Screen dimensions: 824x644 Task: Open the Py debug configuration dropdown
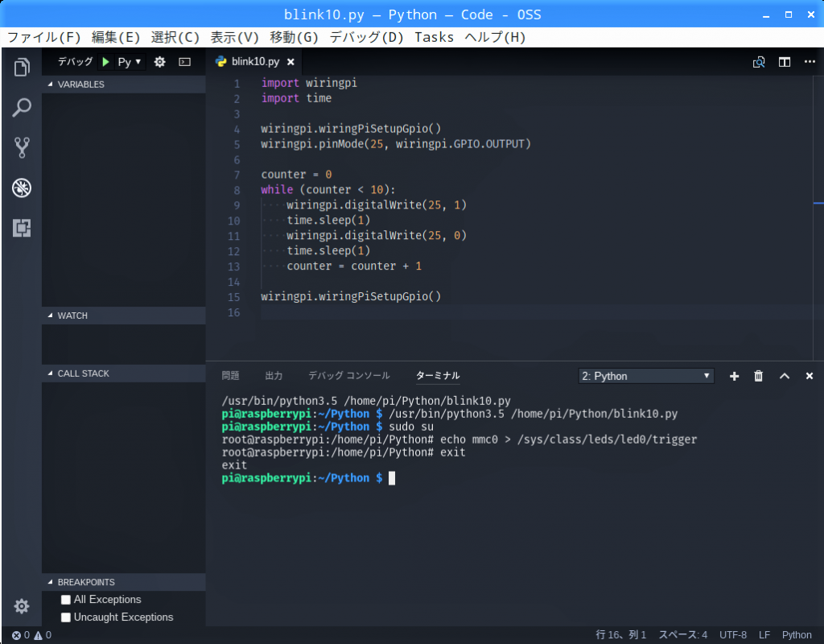(130, 62)
